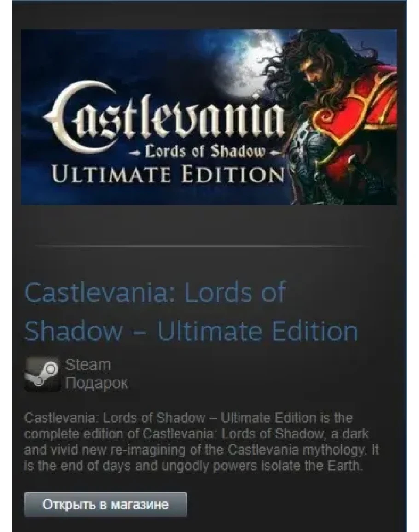Open the Castlevania: Lords of Shadow title link
Image resolution: width=419 pixels, height=532 pixels.
coord(191,311)
